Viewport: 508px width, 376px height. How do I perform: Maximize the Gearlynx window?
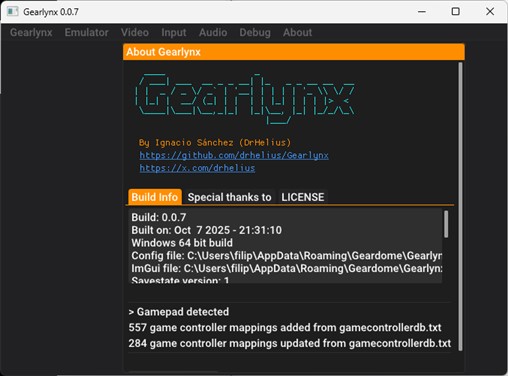455,12
